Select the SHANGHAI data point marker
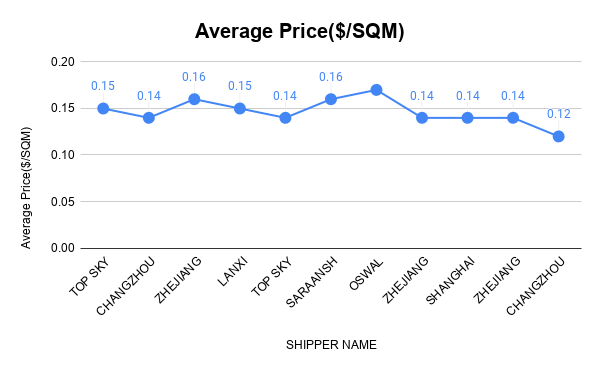600x371 pixels. (x=467, y=118)
